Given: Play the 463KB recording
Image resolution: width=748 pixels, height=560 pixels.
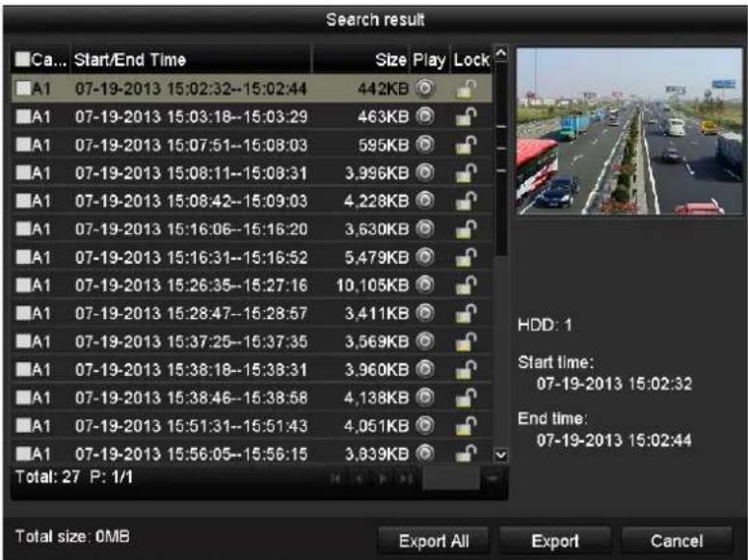Looking at the screenshot, I should 424,117.
